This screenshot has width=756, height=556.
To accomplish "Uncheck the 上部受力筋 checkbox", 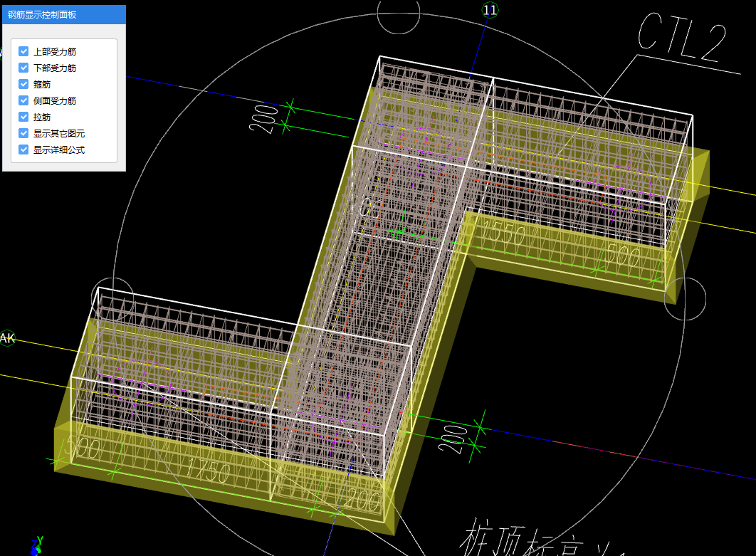I will (x=23, y=51).
